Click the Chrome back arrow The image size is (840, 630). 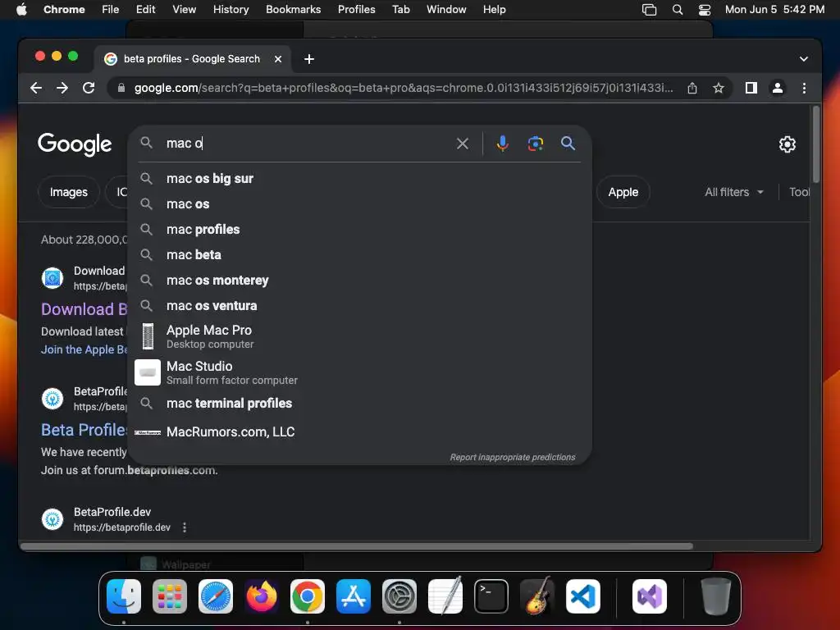(x=36, y=88)
